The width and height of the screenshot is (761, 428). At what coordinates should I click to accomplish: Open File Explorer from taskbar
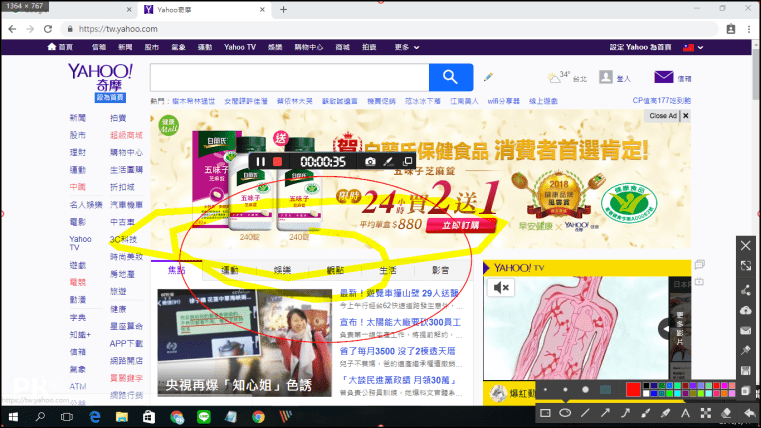point(121,417)
